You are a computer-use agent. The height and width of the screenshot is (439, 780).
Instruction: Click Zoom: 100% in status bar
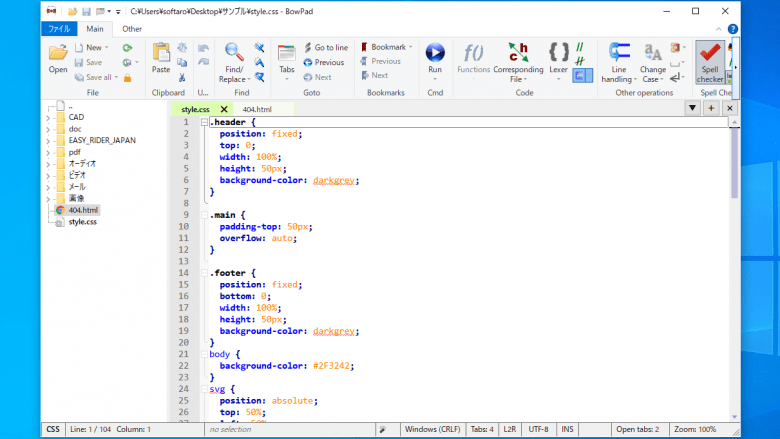(x=694, y=429)
